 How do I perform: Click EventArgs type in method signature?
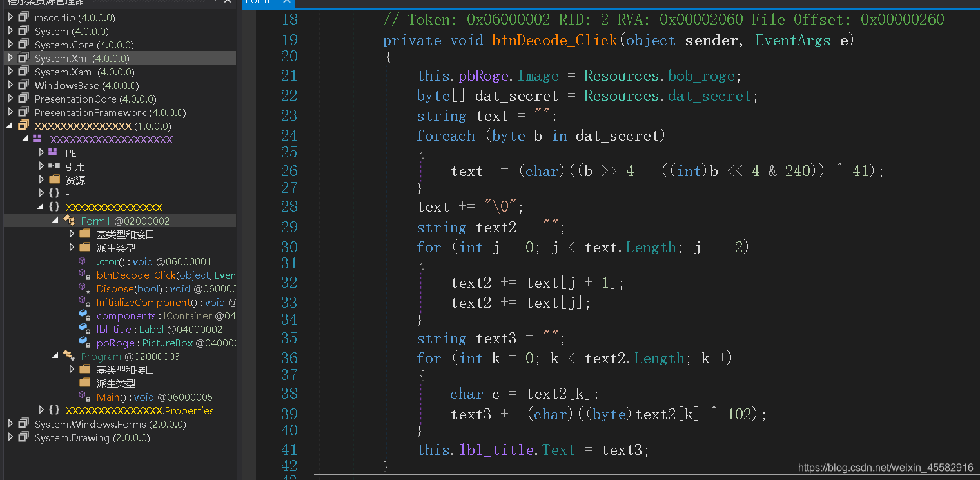pyautogui.click(x=793, y=40)
